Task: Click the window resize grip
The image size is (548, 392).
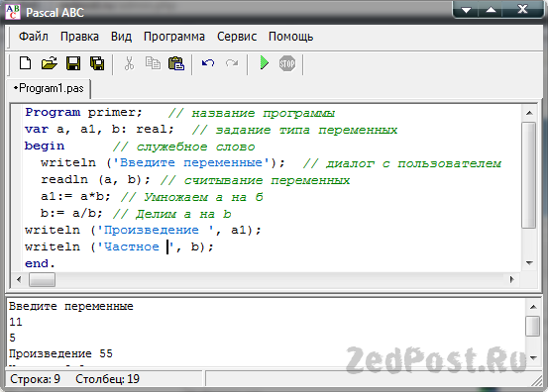Action: click(x=537, y=380)
